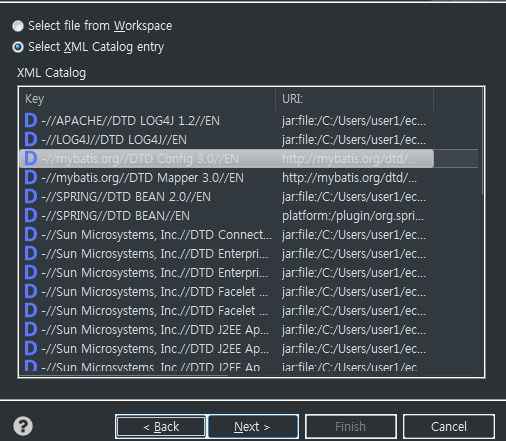This screenshot has height=441, width=506.
Task: Click the D icon for APACHE LOG4J 1.2 entry
Action: coord(31,120)
